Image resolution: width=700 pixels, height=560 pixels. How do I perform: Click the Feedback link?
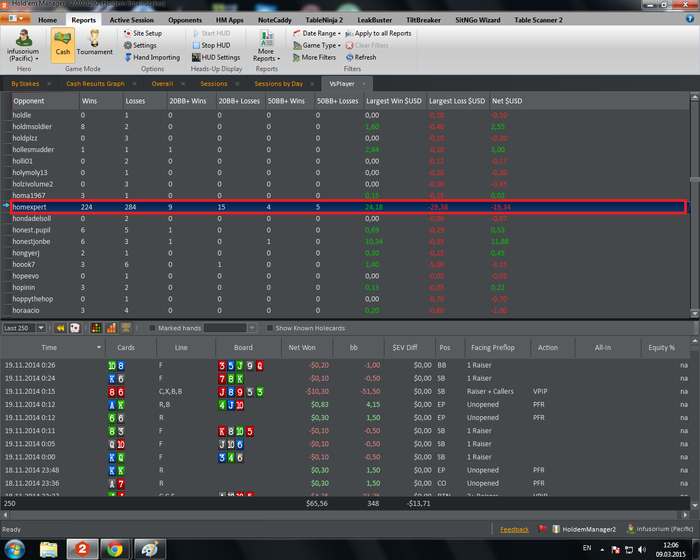point(514,529)
